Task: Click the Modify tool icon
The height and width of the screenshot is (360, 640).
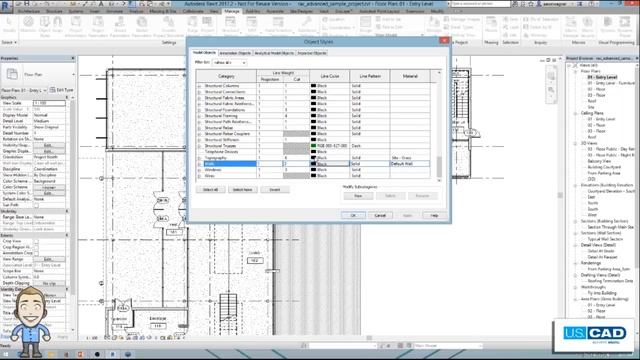Action: click(x=9, y=24)
